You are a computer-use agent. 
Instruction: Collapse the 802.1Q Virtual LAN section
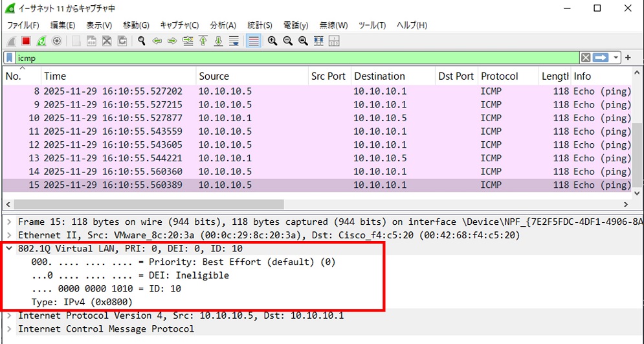[x=9, y=249]
